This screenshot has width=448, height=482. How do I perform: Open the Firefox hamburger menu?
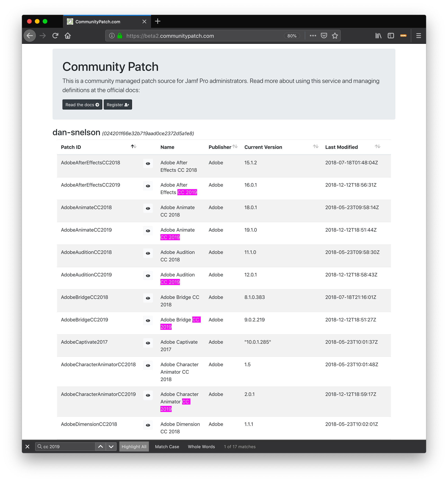click(418, 36)
